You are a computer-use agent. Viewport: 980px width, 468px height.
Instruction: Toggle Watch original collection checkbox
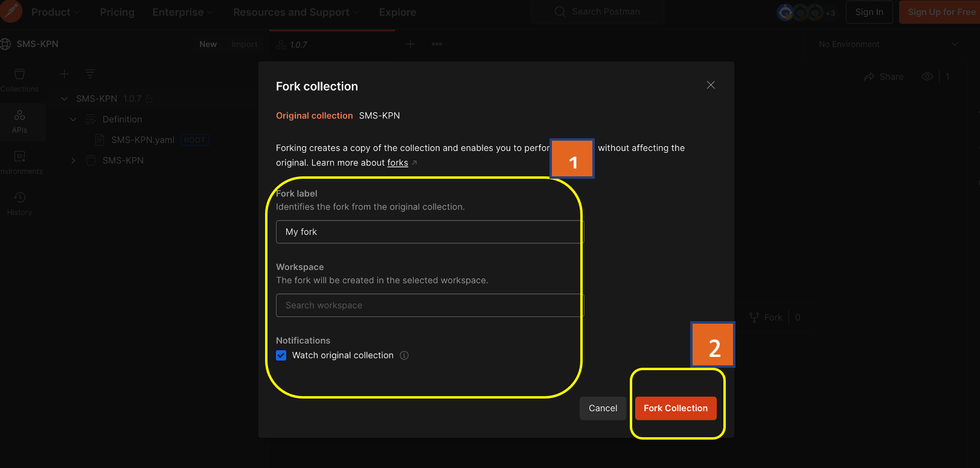coord(281,356)
